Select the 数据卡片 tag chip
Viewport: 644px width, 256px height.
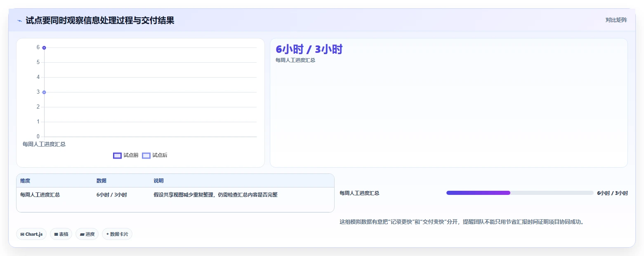(x=117, y=234)
